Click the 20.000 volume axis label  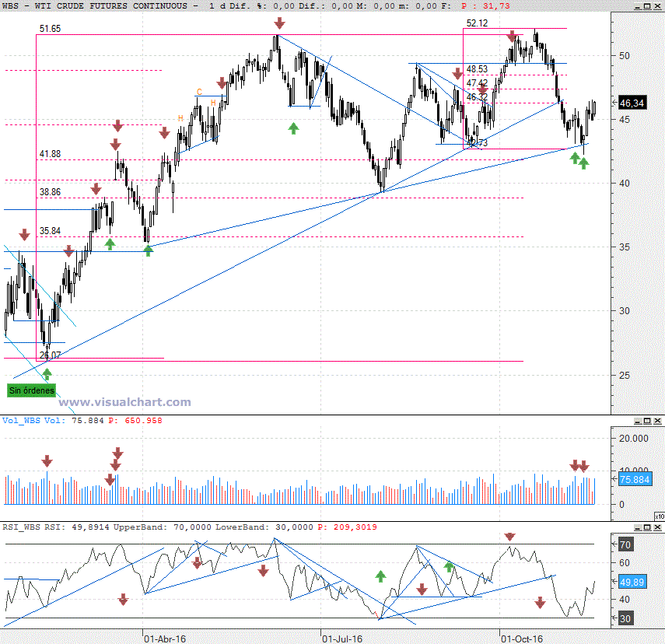click(x=634, y=438)
